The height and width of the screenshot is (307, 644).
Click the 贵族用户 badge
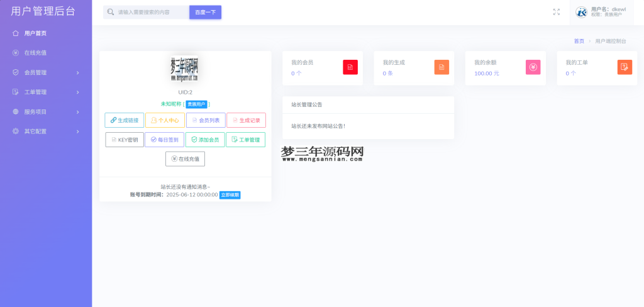[197, 104]
